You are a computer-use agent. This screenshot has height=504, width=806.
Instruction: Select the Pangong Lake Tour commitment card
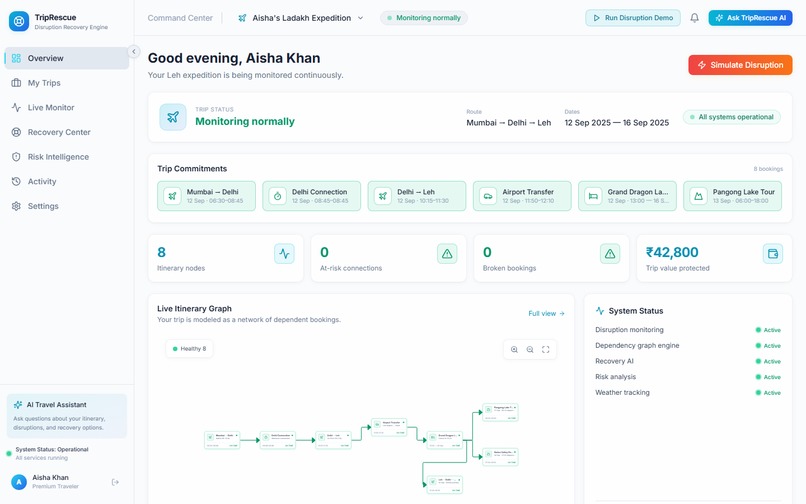click(732, 196)
